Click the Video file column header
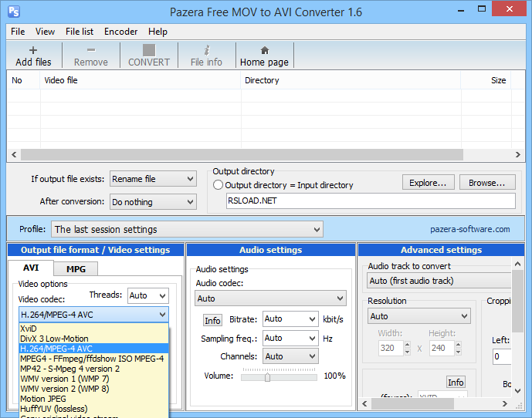Viewport: 532px width, 418px height. [x=141, y=80]
